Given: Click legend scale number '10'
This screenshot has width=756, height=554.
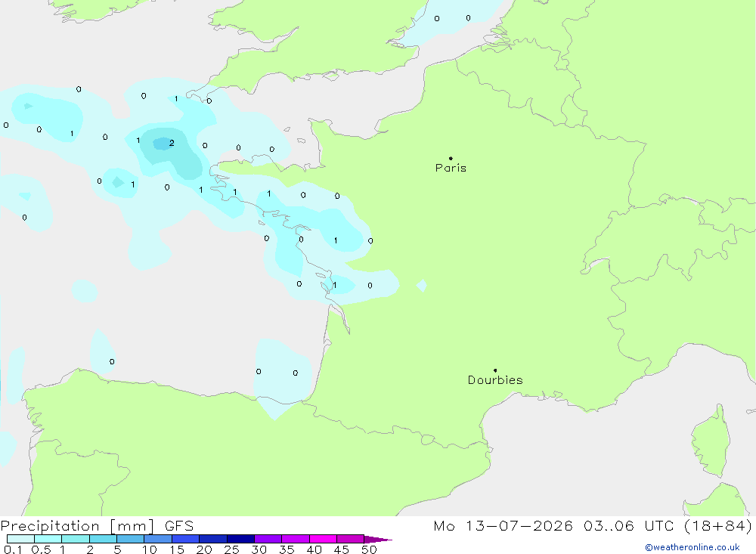Looking at the screenshot, I should coord(150,549).
